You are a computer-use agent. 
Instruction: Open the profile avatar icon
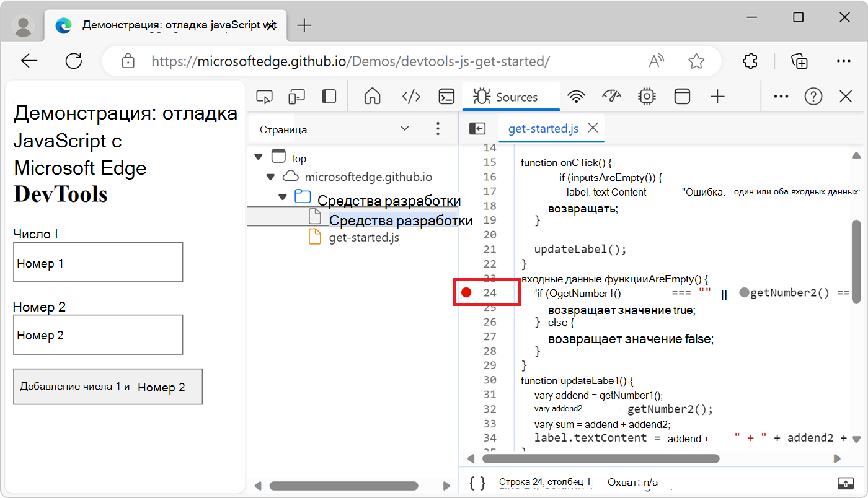[x=24, y=25]
